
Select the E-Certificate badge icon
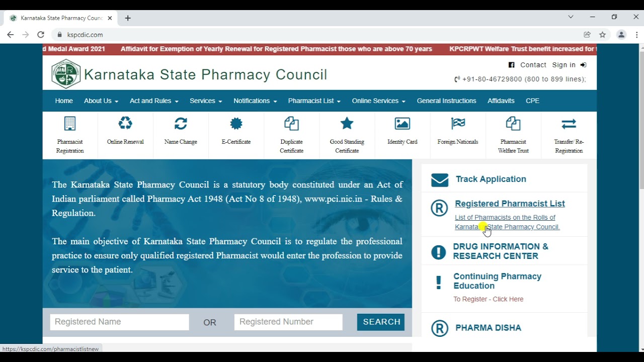coord(236,123)
